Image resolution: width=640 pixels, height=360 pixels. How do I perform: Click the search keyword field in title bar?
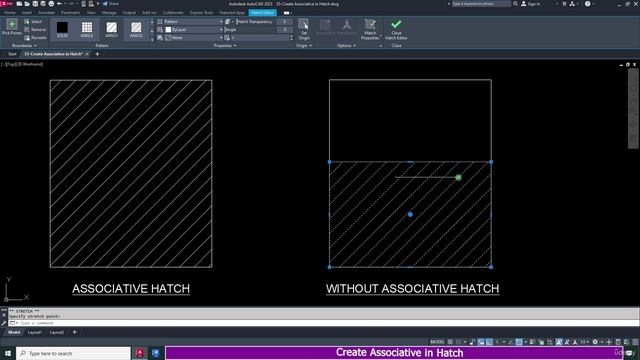click(481, 4)
